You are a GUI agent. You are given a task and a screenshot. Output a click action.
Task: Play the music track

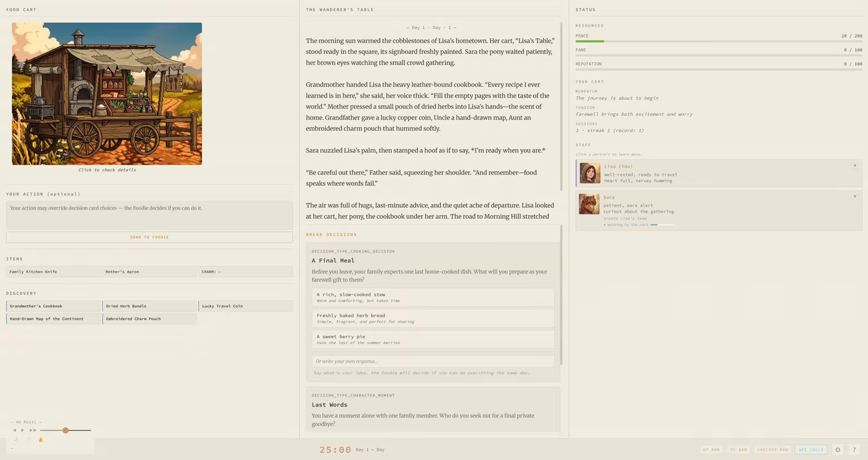[x=23, y=430]
